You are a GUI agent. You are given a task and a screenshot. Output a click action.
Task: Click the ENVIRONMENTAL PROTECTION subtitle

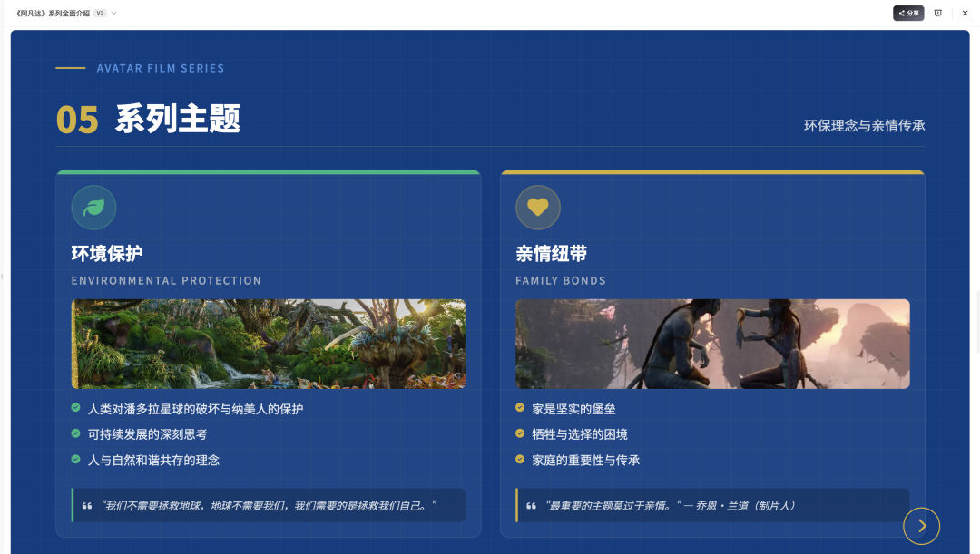[x=166, y=281]
